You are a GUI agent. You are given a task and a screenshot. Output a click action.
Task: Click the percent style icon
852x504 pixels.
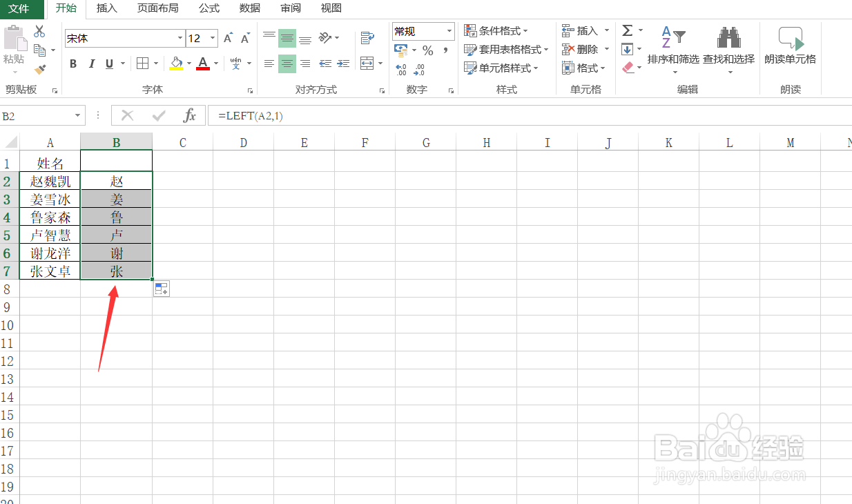427,50
